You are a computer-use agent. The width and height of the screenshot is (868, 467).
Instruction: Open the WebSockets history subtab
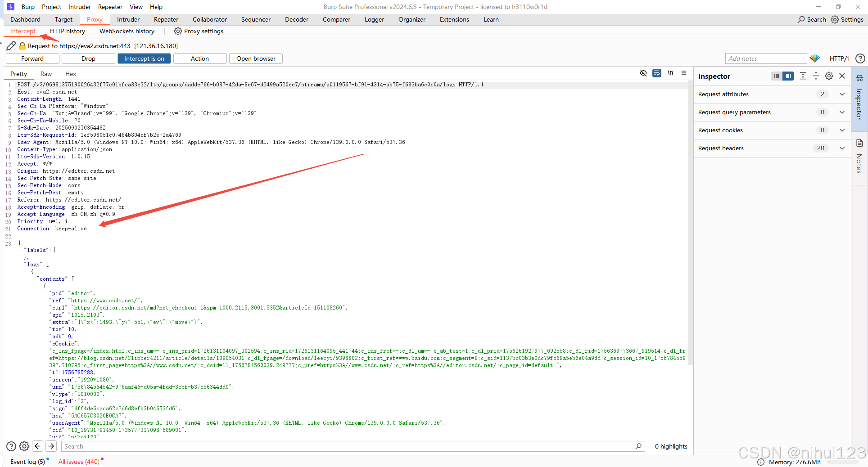[127, 31]
